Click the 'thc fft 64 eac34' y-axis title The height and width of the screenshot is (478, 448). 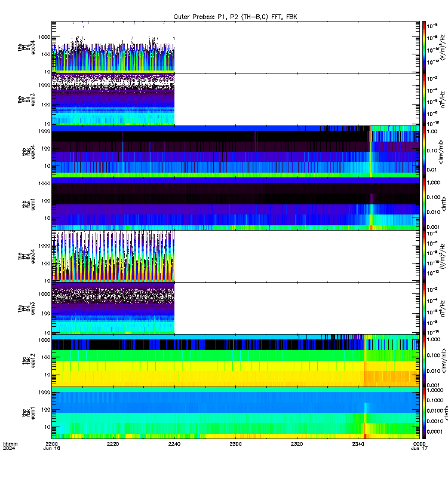(x=26, y=256)
